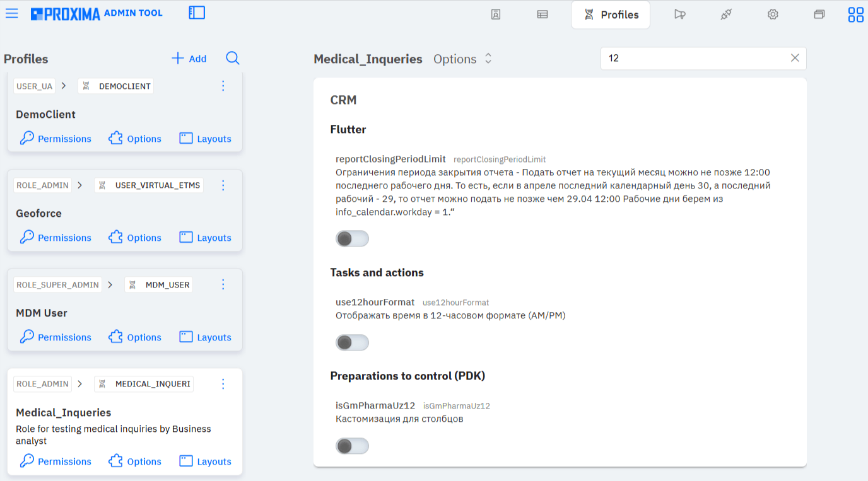Open Layouts for the MDM User profile
This screenshot has height=481, width=868.
pos(206,337)
